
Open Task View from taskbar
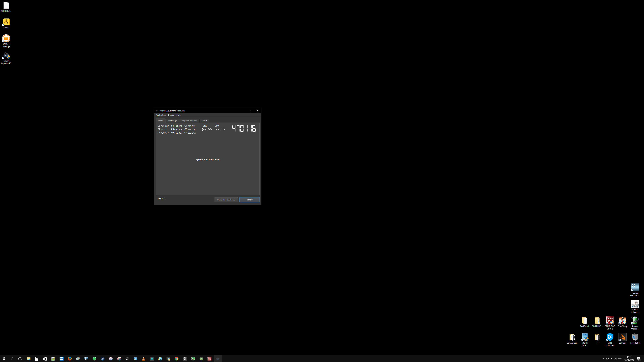pyautogui.click(x=20, y=358)
